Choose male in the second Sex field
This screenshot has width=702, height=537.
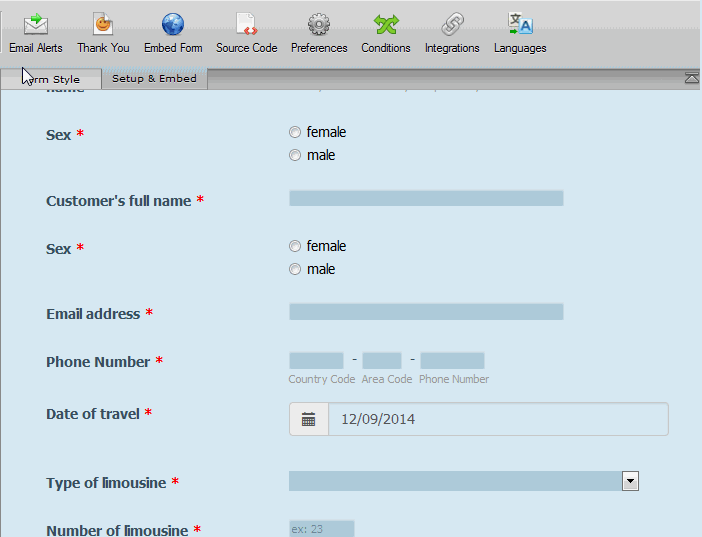point(295,269)
